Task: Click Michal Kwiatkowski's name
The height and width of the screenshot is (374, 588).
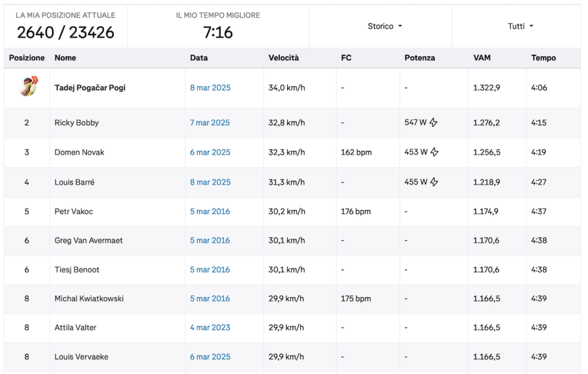Action: (89, 298)
